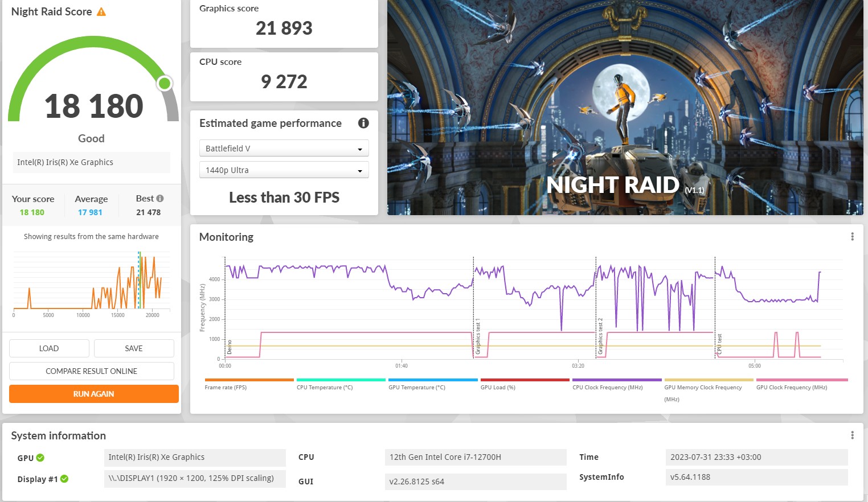Open the Monitoring panel three-dot menu
This screenshot has height=502, width=868.
pyautogui.click(x=852, y=237)
